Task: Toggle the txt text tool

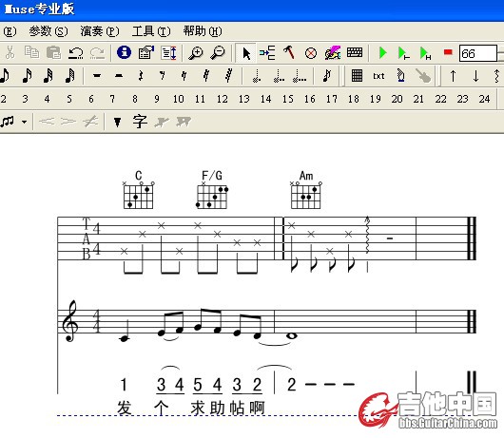Action: (378, 76)
